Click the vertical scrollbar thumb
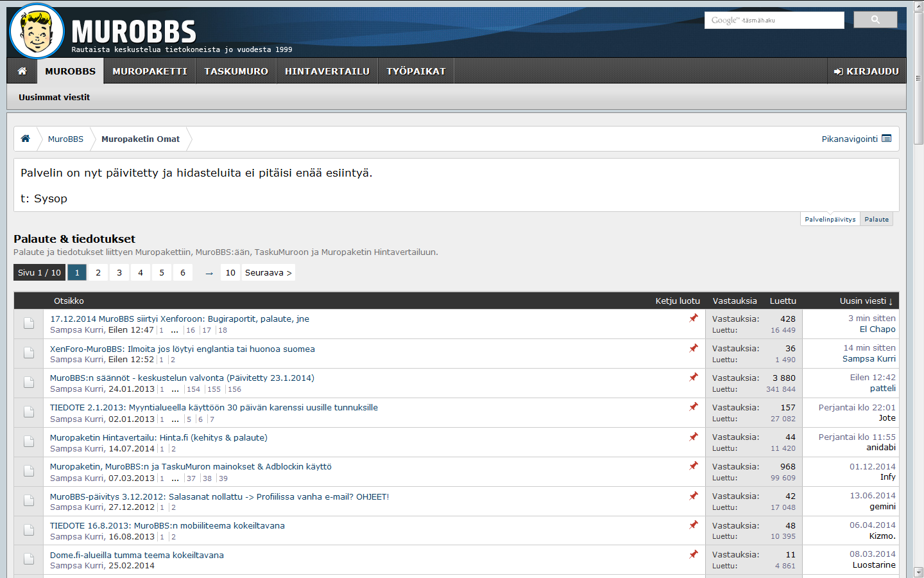This screenshot has width=924, height=578. click(x=918, y=77)
